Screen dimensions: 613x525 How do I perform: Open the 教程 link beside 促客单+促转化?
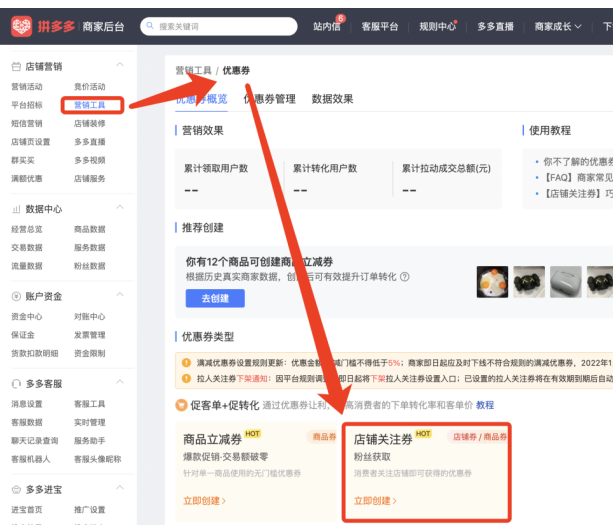pos(485,405)
